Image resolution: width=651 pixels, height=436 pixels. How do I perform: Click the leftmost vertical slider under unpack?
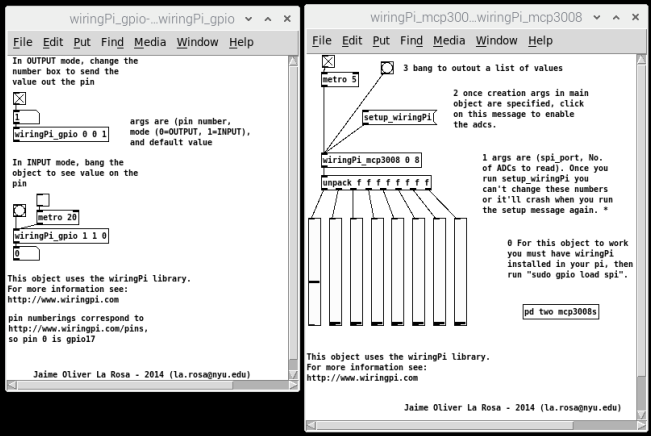pyautogui.click(x=315, y=270)
